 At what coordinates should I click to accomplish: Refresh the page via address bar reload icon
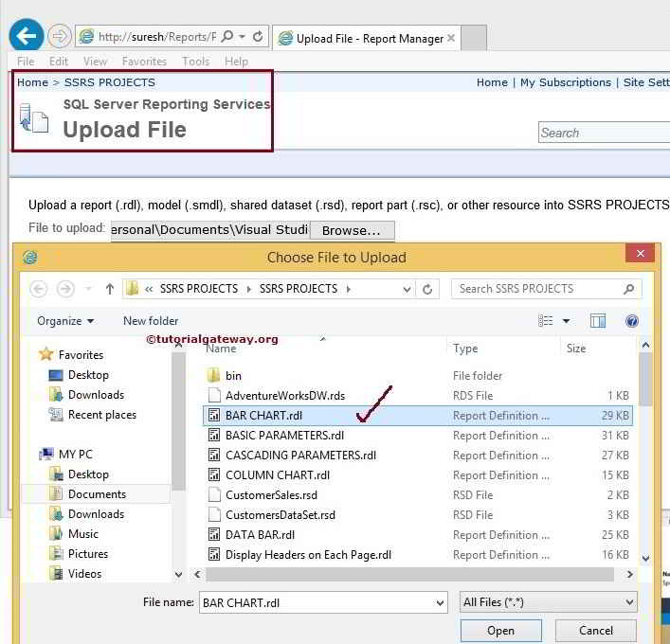258,37
